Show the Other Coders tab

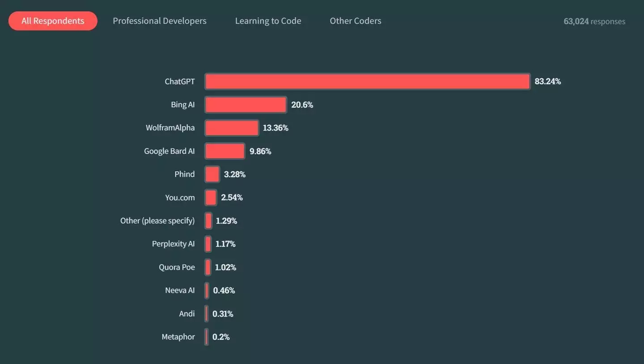click(x=356, y=21)
